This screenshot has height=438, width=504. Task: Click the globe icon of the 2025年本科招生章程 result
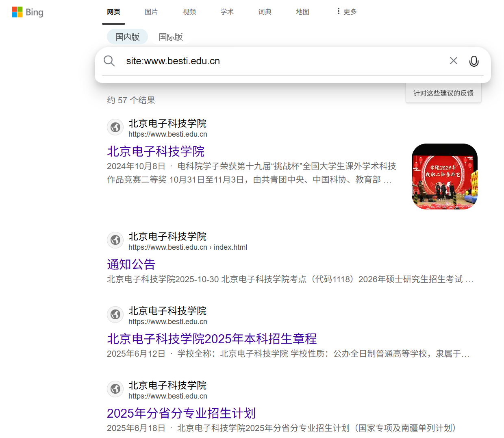click(115, 315)
